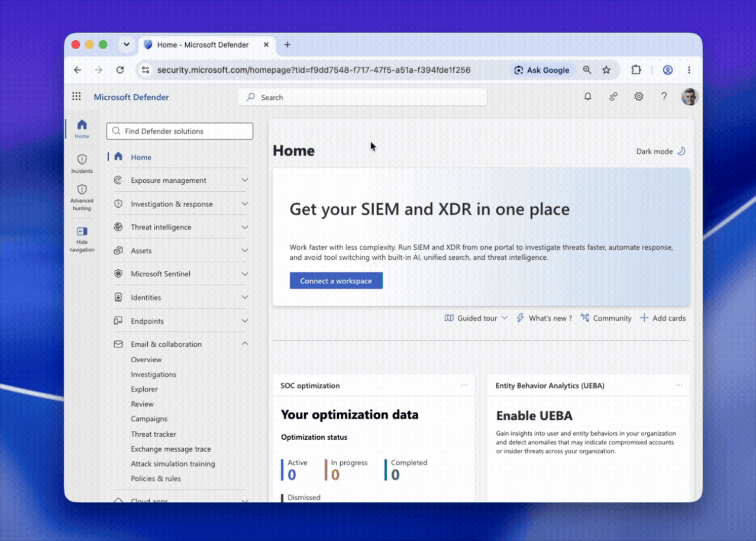Viewport: 756px width, 541px height.
Task: Open Advanced hunting from the left rail
Action: 82,197
